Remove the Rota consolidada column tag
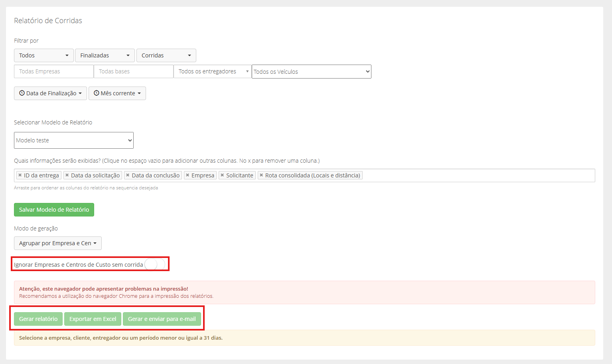 261,175
